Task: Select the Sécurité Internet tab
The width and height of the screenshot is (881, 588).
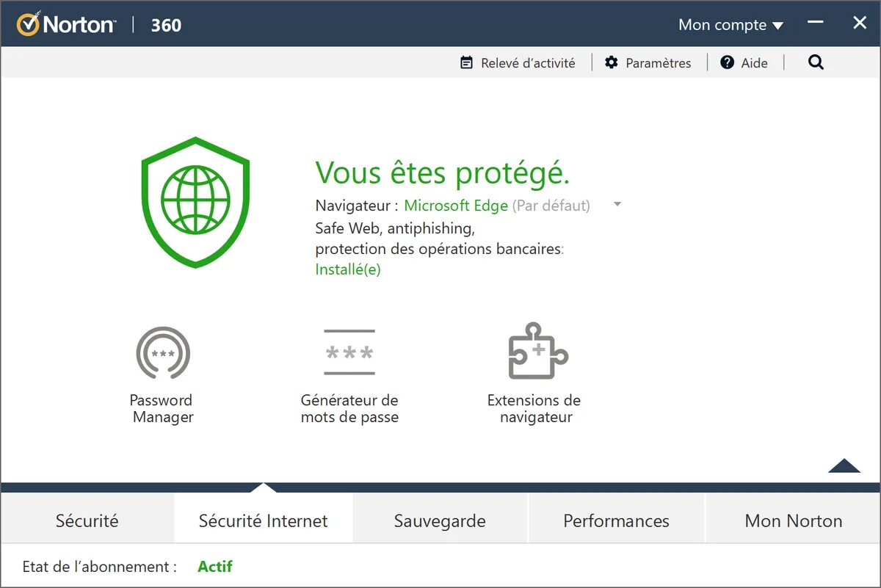Action: 264,520
